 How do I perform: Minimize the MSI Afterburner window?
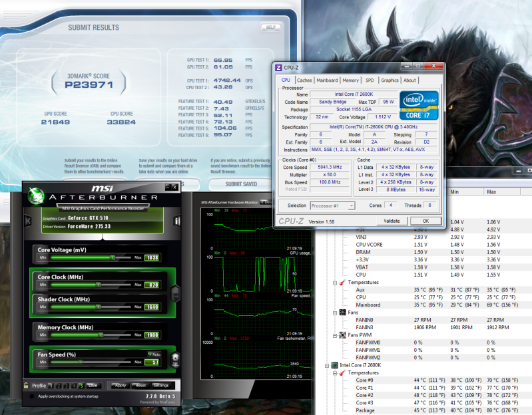coord(168,186)
